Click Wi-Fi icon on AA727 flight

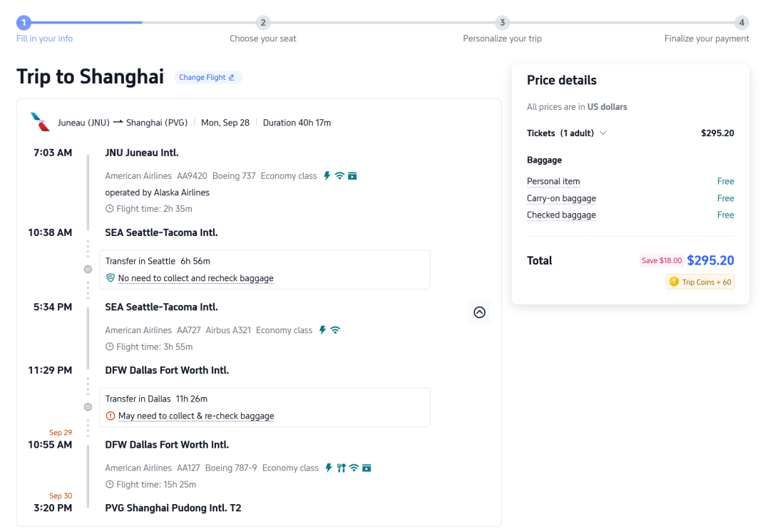click(x=335, y=330)
